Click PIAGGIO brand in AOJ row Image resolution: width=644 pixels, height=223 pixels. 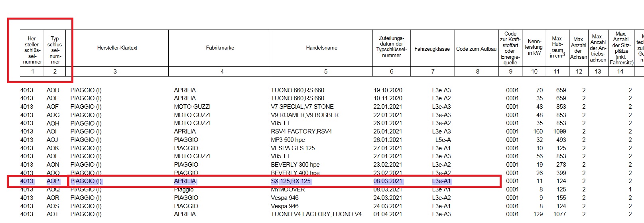coord(186,140)
